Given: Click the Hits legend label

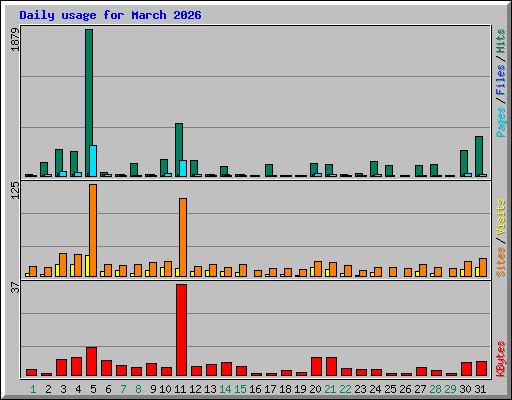Looking at the screenshot, I should 501,41.
